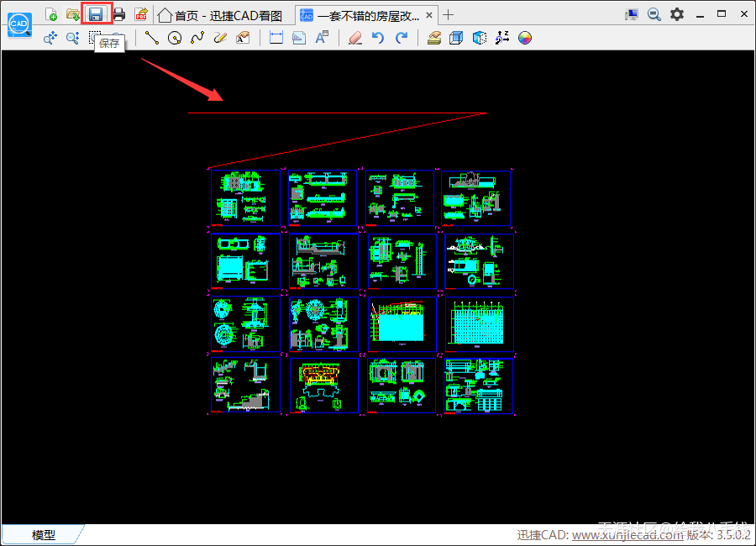
Task: Select the 模型 layout tab
Action: point(44,534)
